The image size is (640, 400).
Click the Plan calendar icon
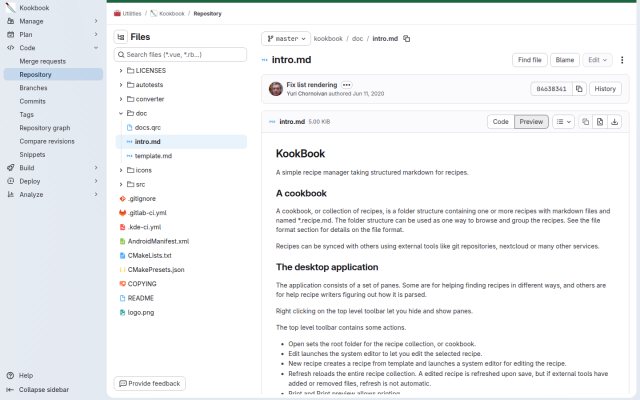11,35
